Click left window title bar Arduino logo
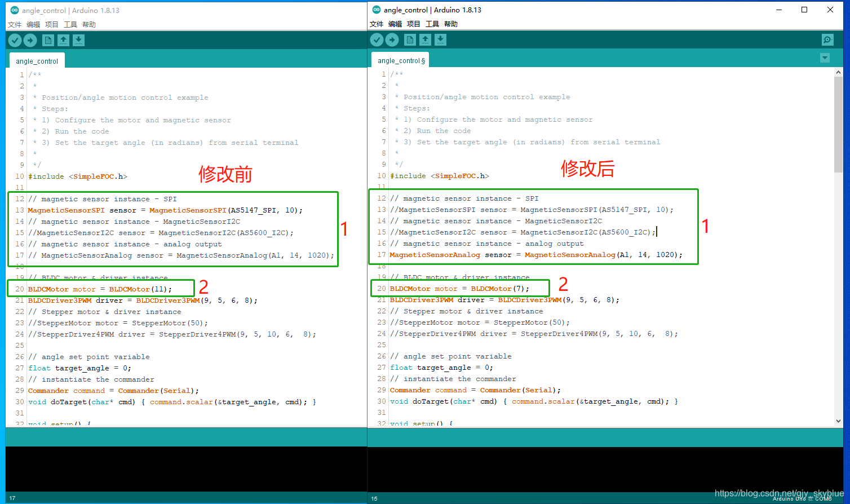Screen dimensions: 850x504 (15, 10)
